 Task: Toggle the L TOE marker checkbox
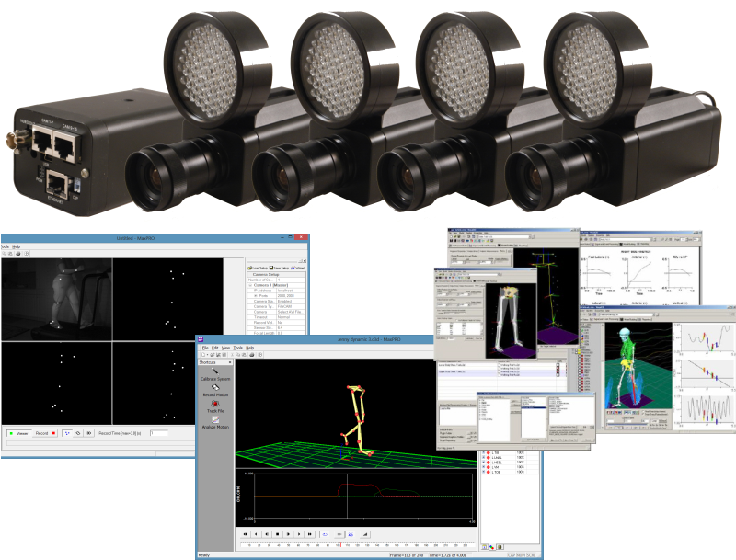[x=484, y=472]
